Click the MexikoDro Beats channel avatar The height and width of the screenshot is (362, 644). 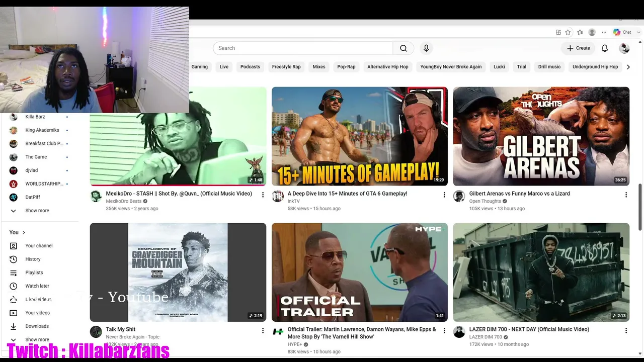[x=96, y=196]
